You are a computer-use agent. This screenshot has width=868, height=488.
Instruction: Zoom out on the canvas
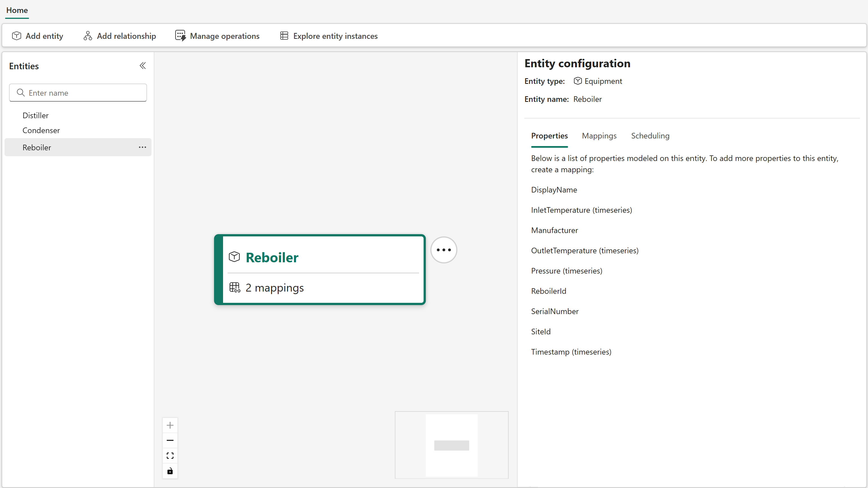[170, 440]
